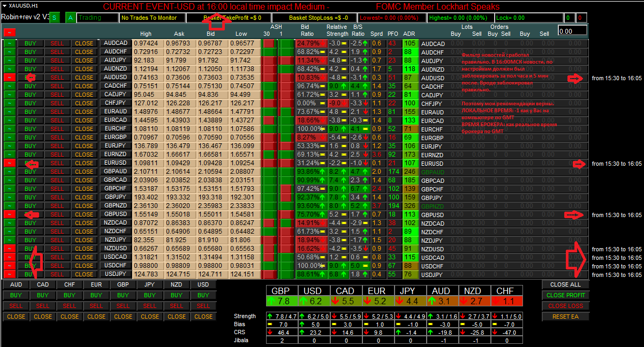Image resolution: width=644 pixels, height=347 pixels.
Task: Click the CLOSE ALL button
Action: click(x=565, y=284)
